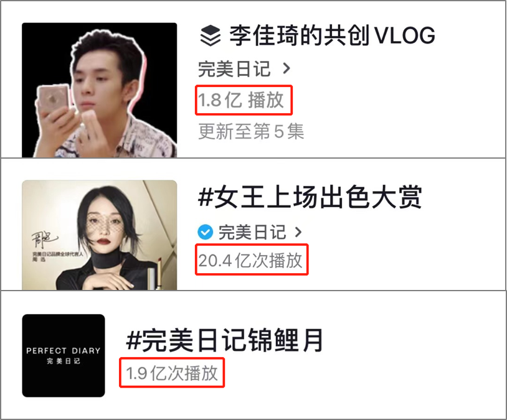
Task: Click the 20.4亿次播放 play count
Action: tap(250, 260)
